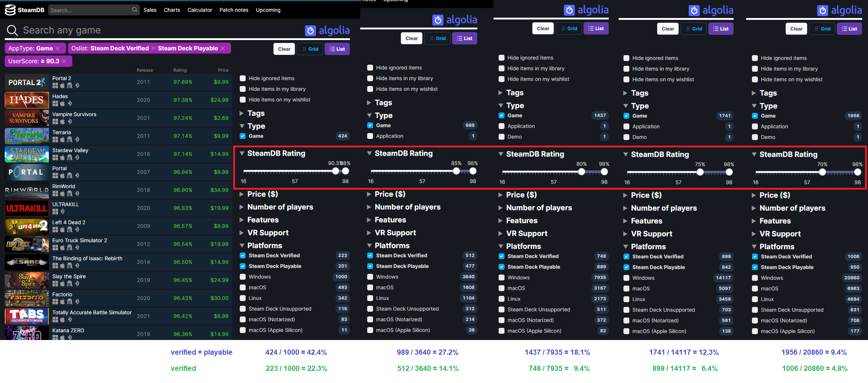Image resolution: width=868 pixels, height=383 pixels.
Task: Open the Euro Truck Simulator 2 thumbnail
Action: (27, 244)
